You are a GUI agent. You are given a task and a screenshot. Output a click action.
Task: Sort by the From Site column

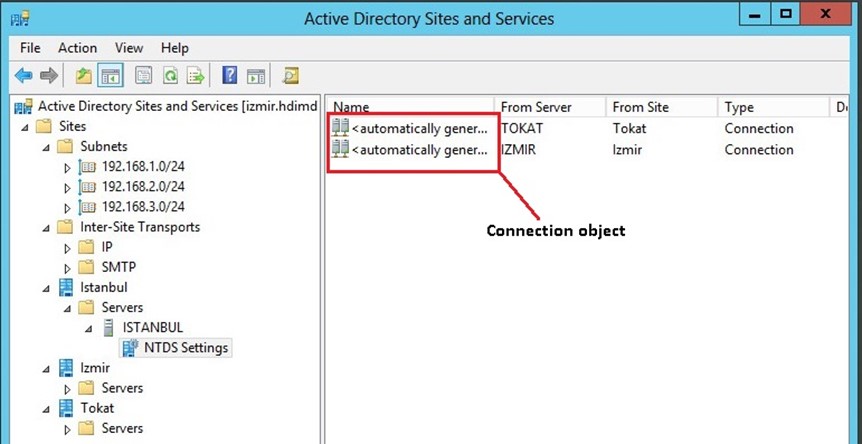tap(661, 107)
